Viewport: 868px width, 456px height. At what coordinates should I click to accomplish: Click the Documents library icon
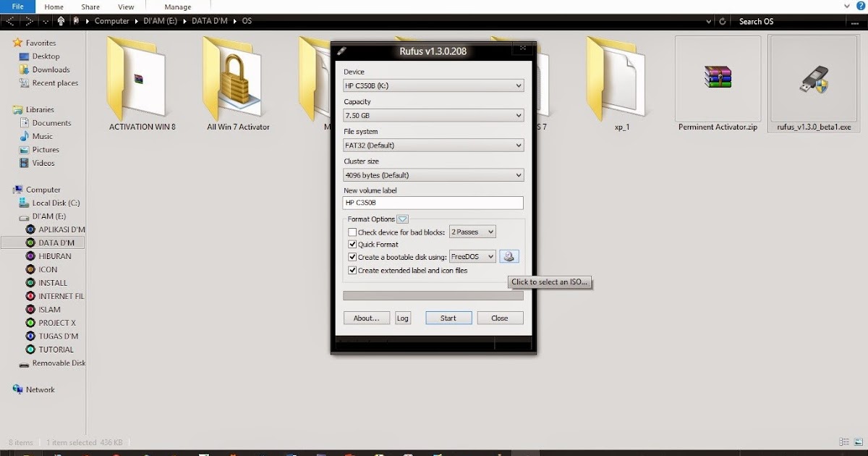(25, 123)
